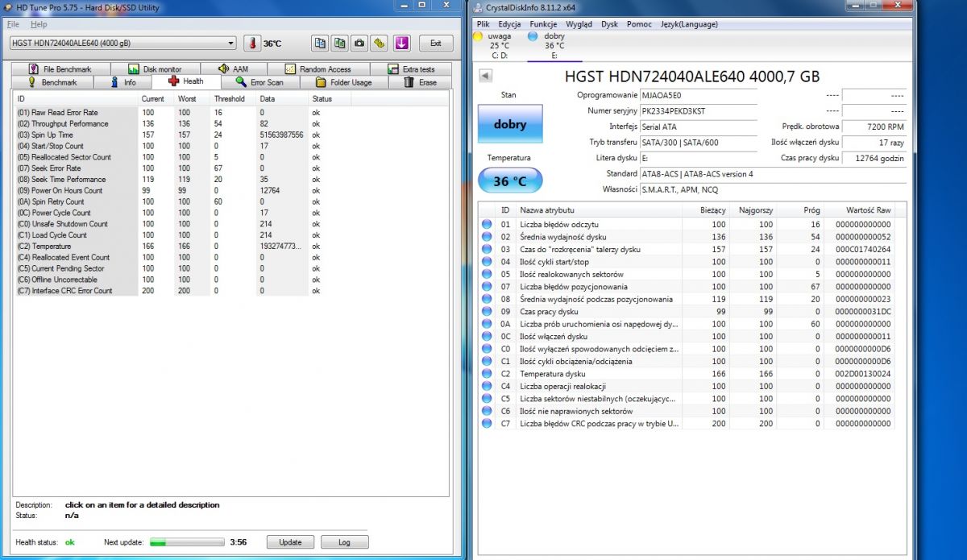
Task: Click the CrystalDiskInfo title bar app icon
Action: 479,7
